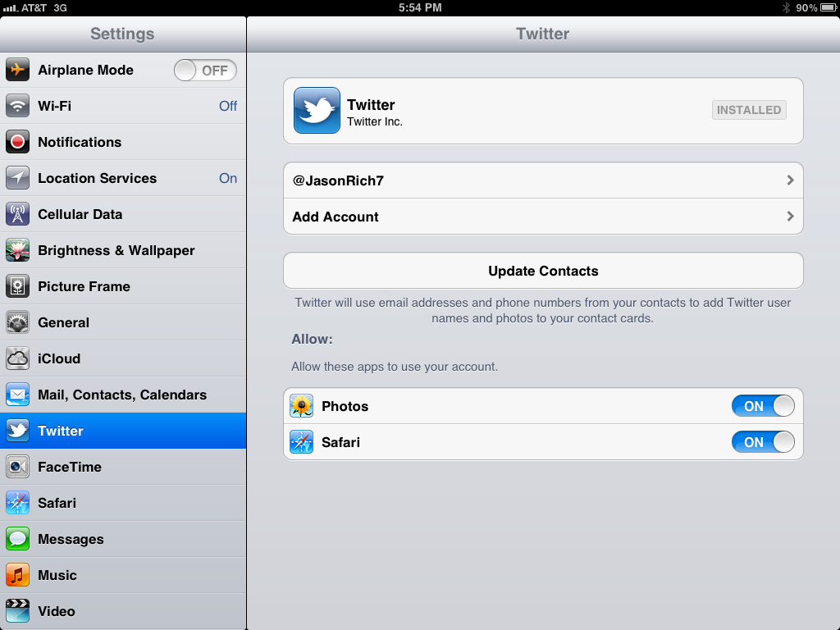Screen dimensions: 840x630
Task: Select Location Services in sidebar
Action: (123, 178)
